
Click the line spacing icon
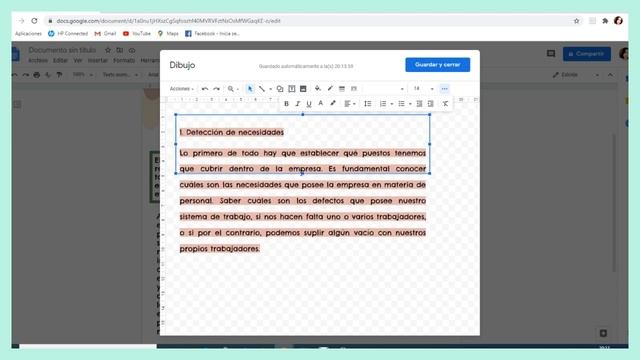click(368, 104)
